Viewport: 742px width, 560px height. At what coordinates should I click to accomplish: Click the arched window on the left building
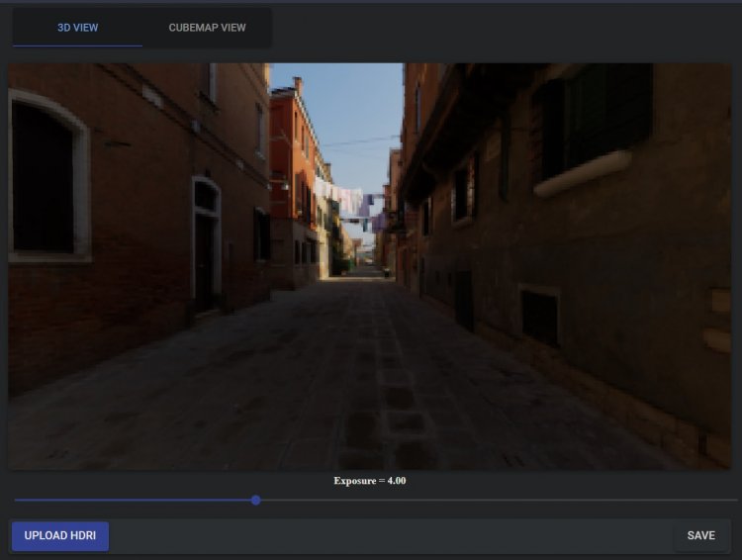pyautogui.click(x=46, y=178)
